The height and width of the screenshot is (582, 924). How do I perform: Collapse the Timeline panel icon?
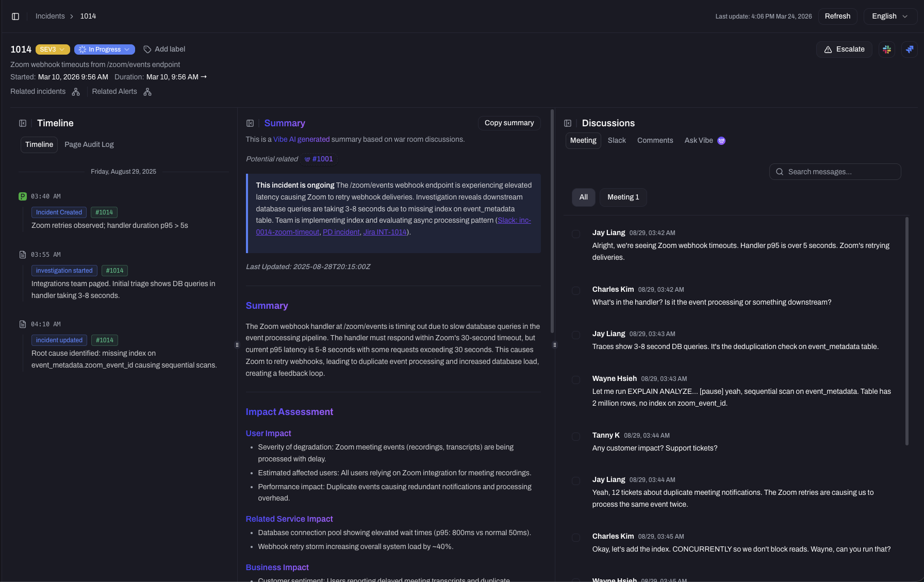tap(23, 123)
